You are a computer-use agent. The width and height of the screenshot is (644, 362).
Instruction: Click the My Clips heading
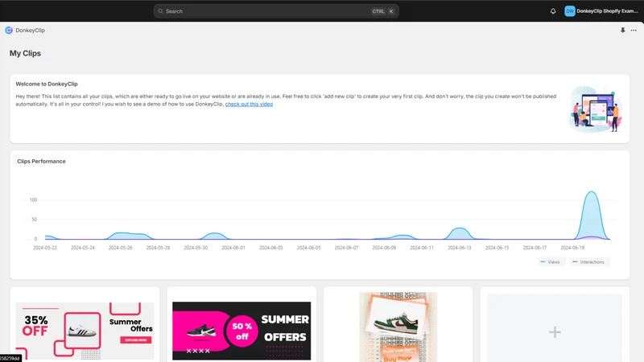pos(25,53)
